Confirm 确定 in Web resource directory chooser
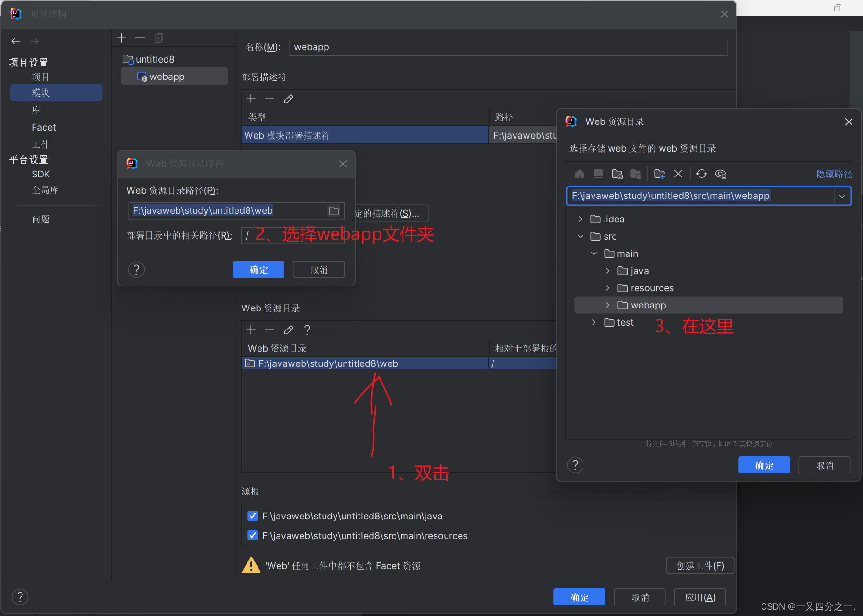 pos(764,465)
